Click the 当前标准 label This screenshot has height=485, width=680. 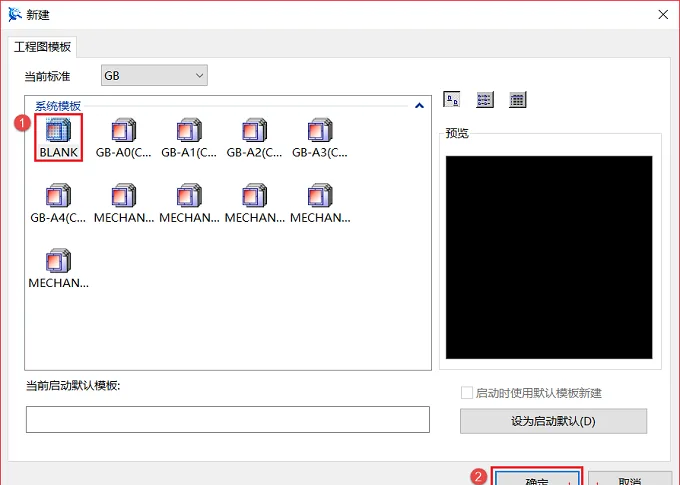47,76
